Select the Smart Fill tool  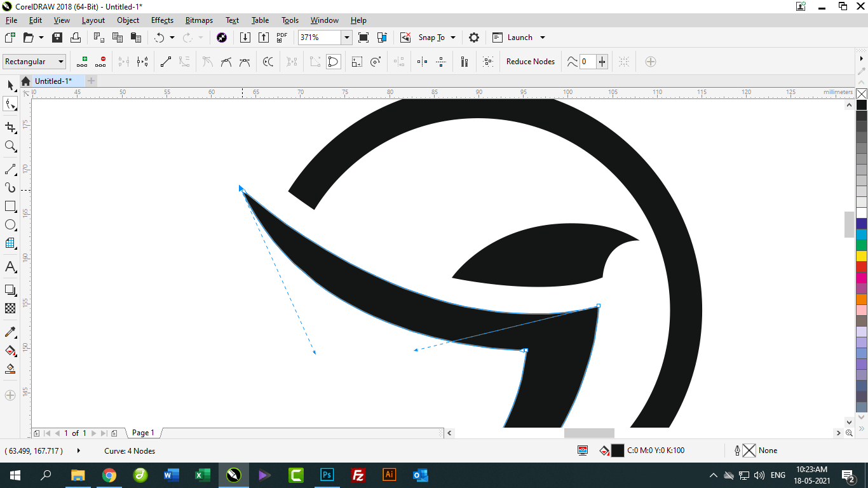click(10, 369)
